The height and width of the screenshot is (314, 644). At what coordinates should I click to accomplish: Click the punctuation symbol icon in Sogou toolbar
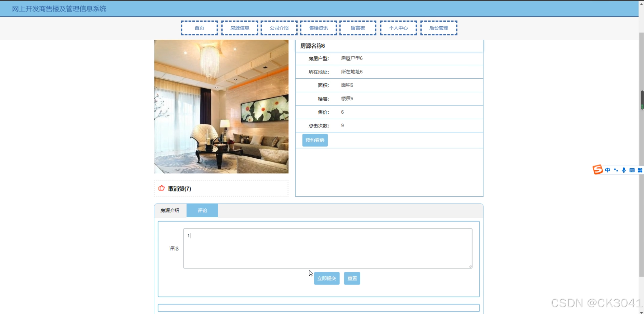(616, 170)
